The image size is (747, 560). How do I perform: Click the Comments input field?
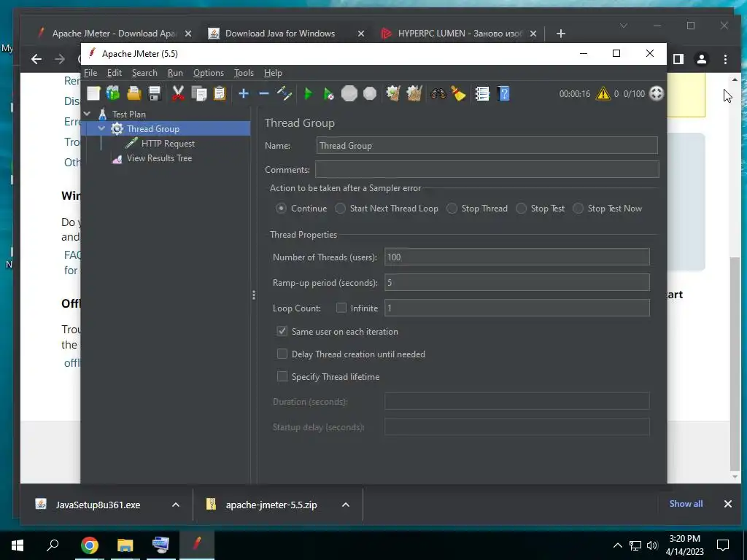[x=487, y=169]
